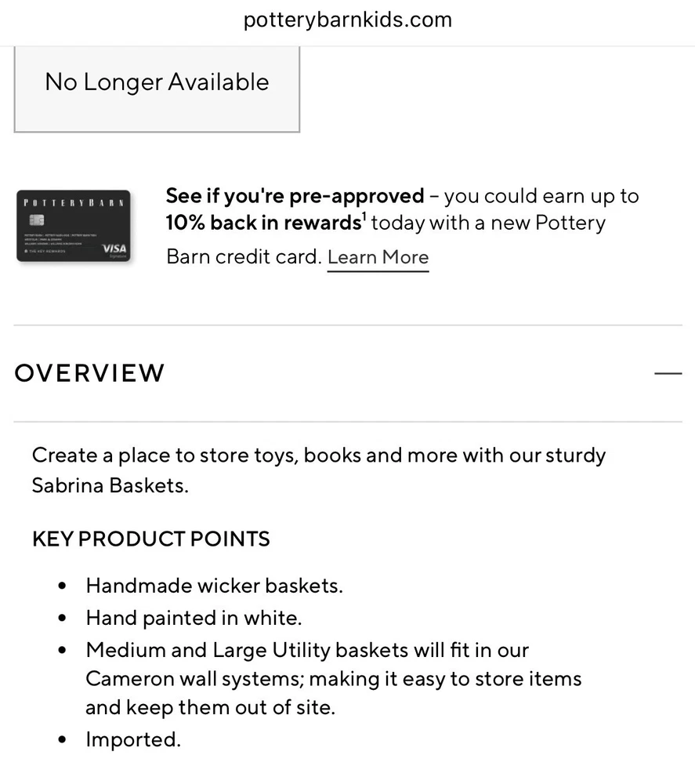Click the footnote superscript after rewards
This screenshot has height=784, width=695.
coord(363,216)
